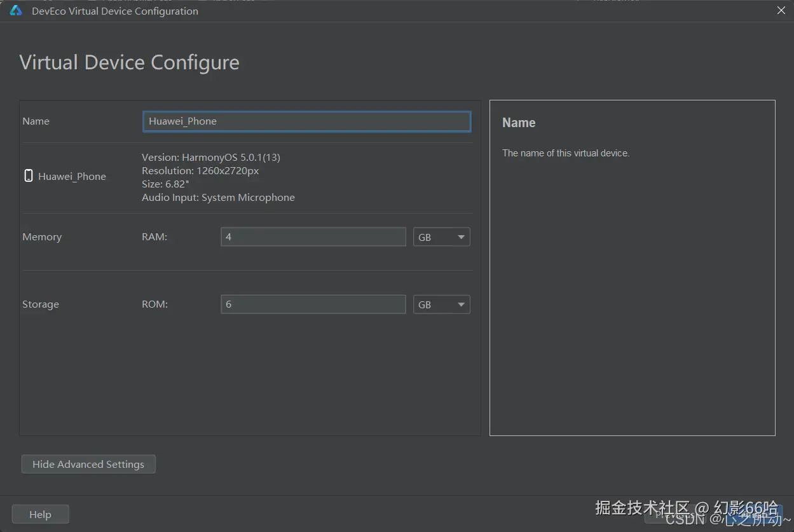Viewport: 794px width, 532px height.
Task: Click the phone icon beside Huawei_Phone
Action: tap(29, 176)
